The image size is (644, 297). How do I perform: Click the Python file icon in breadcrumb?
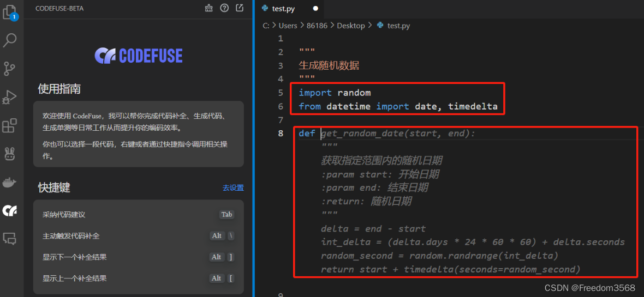[380, 26]
